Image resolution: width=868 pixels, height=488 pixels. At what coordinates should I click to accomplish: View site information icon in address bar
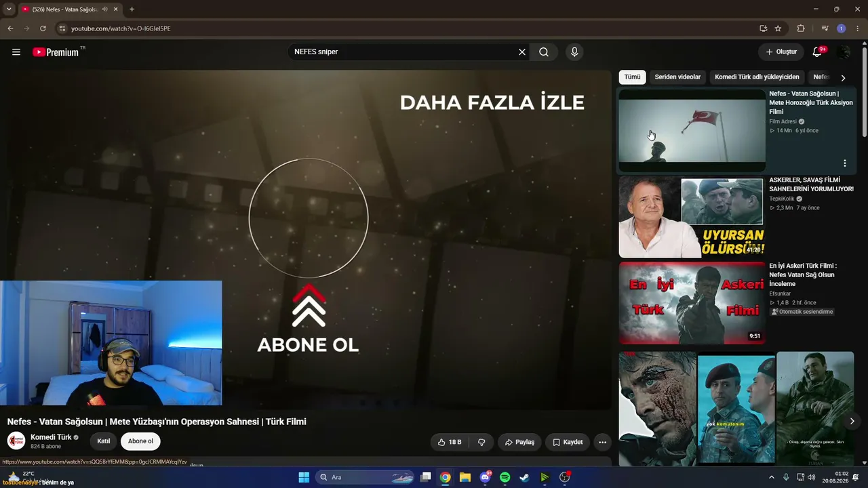(x=62, y=28)
